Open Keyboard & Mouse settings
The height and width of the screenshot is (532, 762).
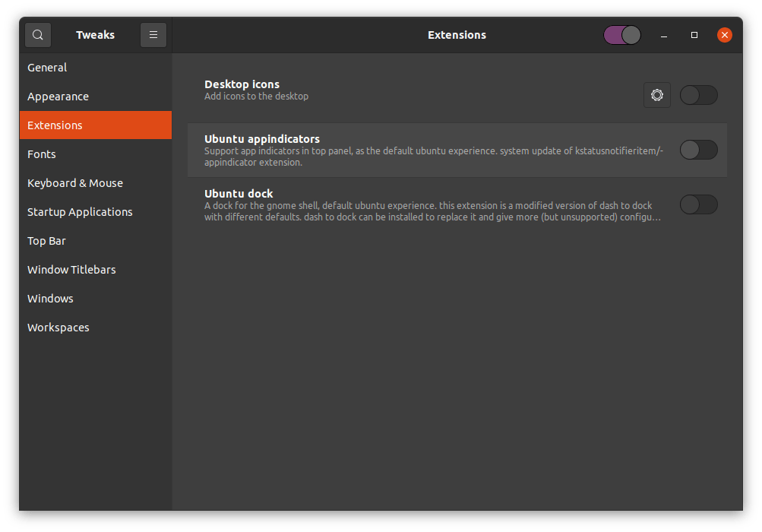click(96, 183)
